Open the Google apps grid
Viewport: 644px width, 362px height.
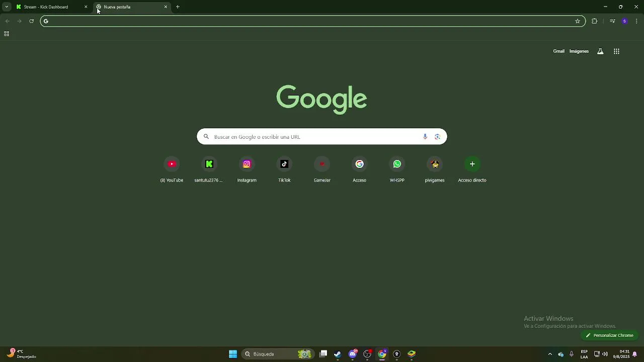coord(616,51)
